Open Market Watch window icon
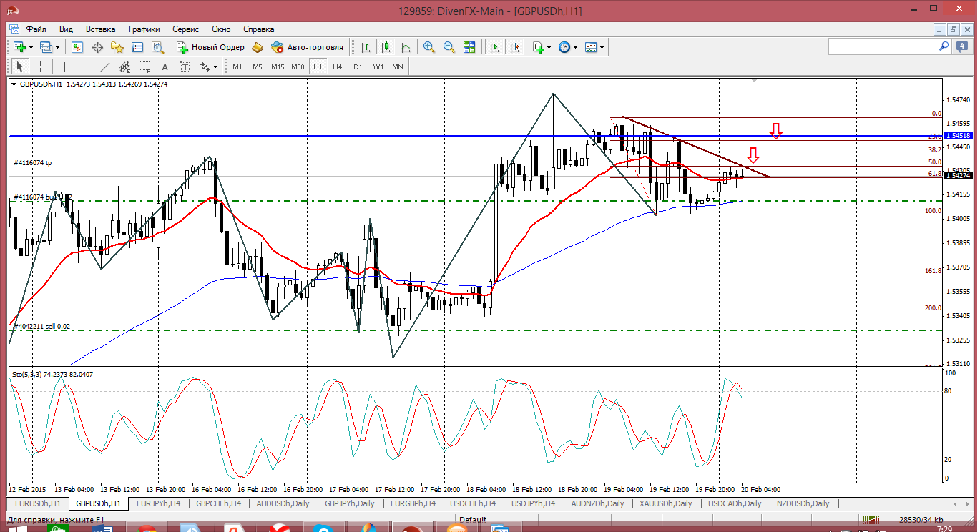The image size is (980, 532). coord(77,47)
